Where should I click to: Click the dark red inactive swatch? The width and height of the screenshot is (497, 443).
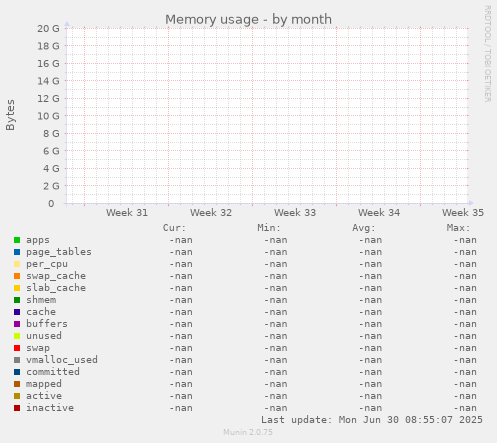17,408
